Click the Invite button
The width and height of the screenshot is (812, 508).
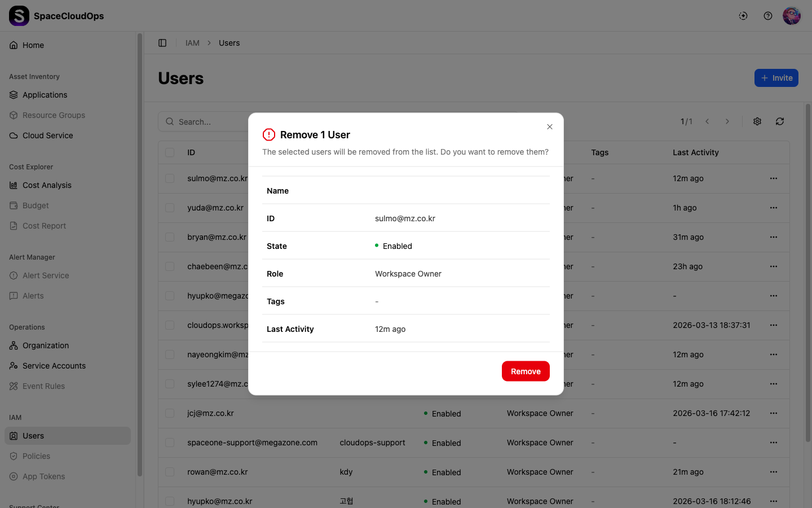coord(776,78)
